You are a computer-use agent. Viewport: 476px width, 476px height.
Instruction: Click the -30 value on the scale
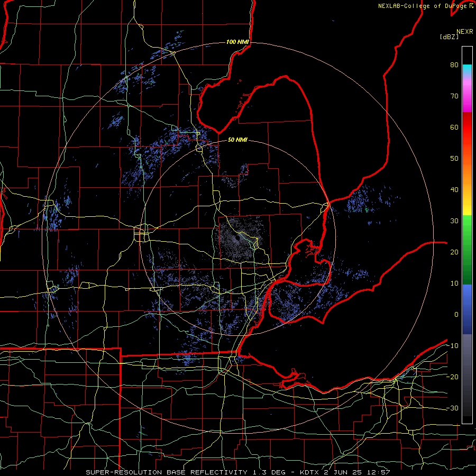point(452,408)
